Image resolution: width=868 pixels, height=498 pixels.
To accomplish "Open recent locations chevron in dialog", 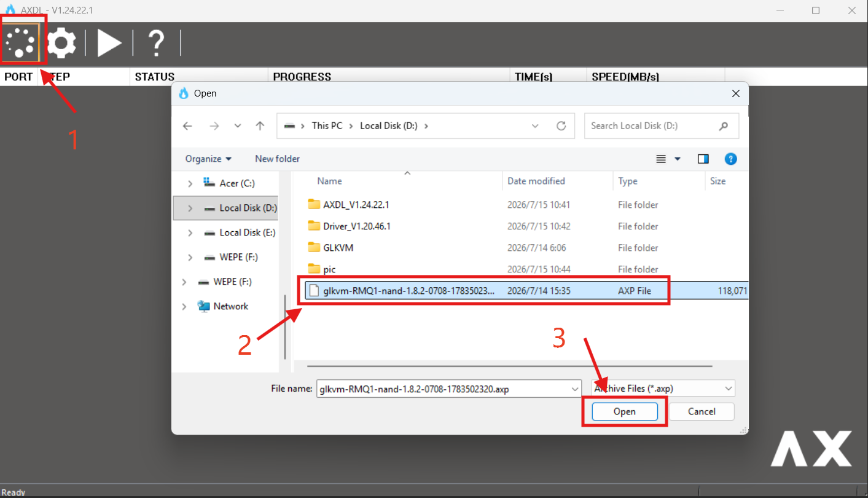I will (x=238, y=125).
